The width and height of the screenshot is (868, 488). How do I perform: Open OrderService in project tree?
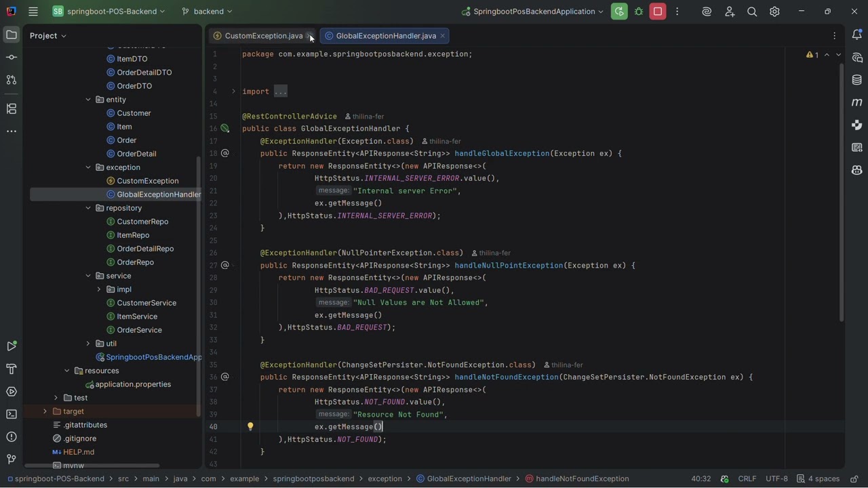[139, 330]
